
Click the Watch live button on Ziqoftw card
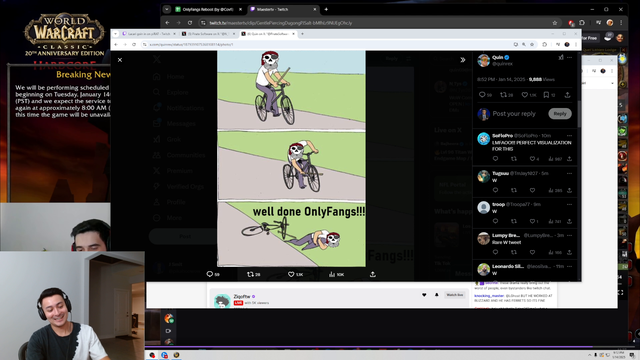pos(454,295)
